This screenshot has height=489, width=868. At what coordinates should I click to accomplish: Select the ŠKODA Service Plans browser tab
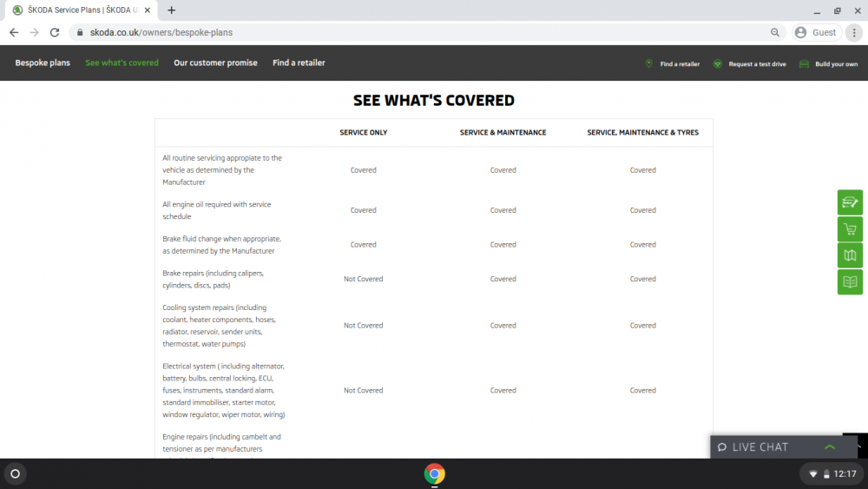tap(82, 10)
